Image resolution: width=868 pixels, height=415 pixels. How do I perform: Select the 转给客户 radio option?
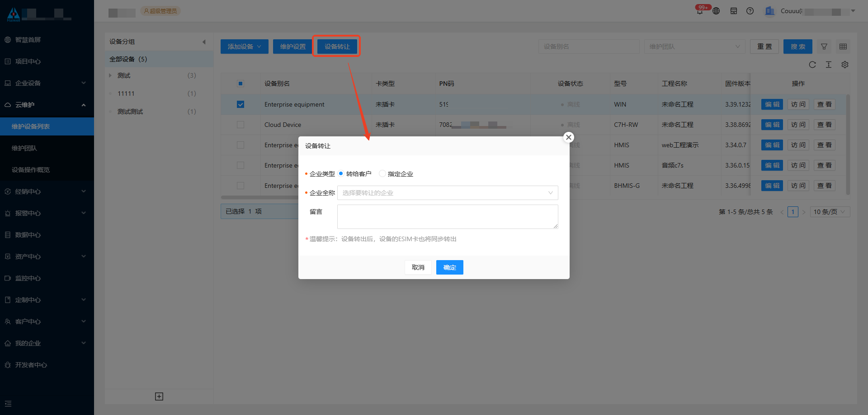tap(341, 173)
